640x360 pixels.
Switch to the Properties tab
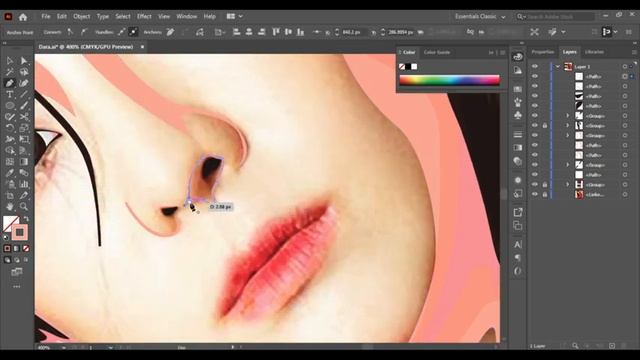coord(542,52)
